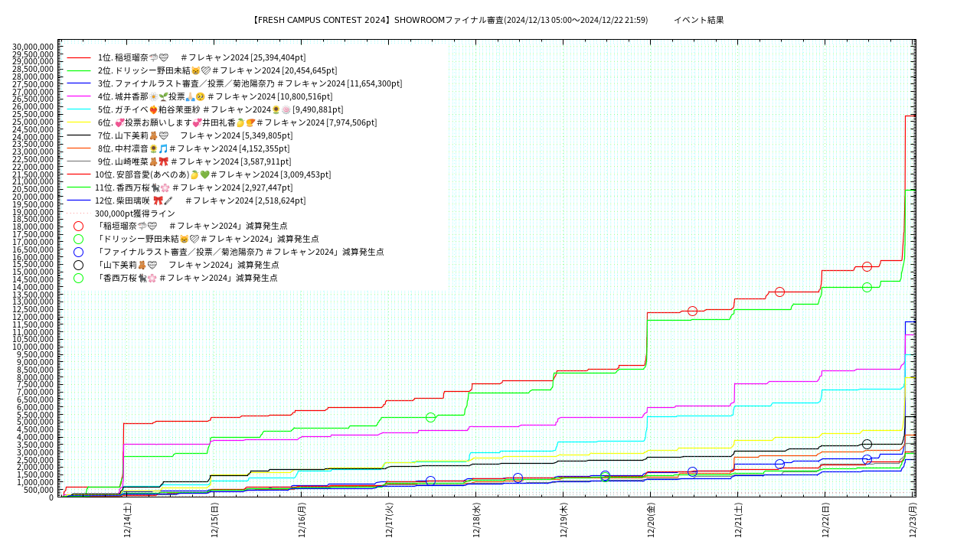Select green marker on curve after 12/17
Viewport: 980px width, 551px height.
[x=430, y=417]
